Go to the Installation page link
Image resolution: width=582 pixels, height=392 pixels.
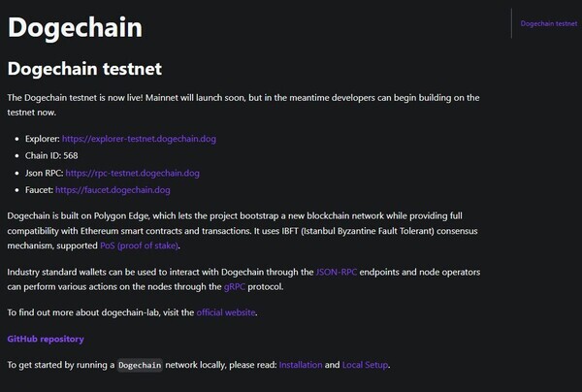301,365
